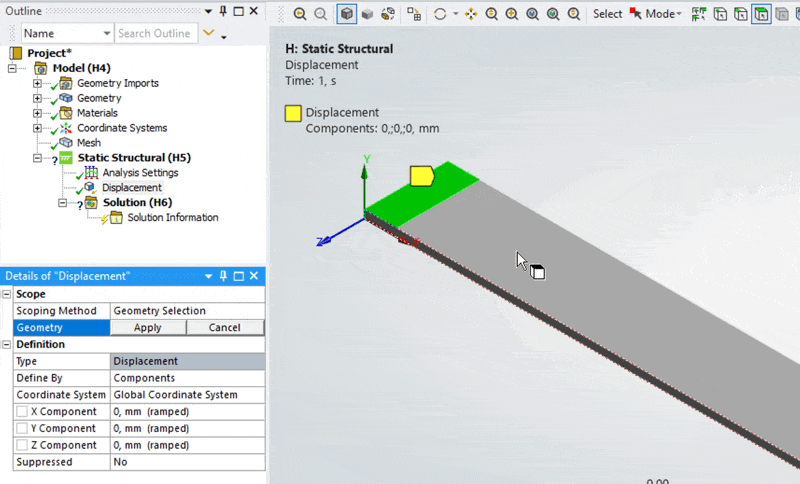Click the yellow Displacement label tag on the model
This screenshot has width=800, height=484.
pyautogui.click(x=422, y=176)
